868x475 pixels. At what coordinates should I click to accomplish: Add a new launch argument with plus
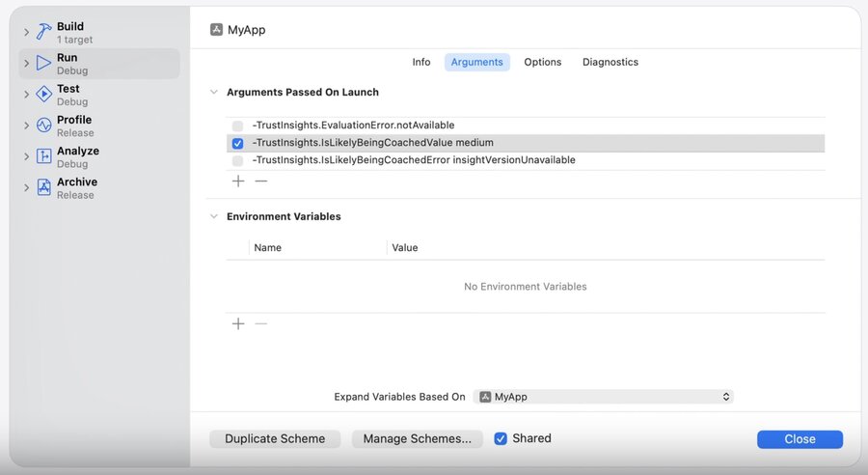coord(238,182)
